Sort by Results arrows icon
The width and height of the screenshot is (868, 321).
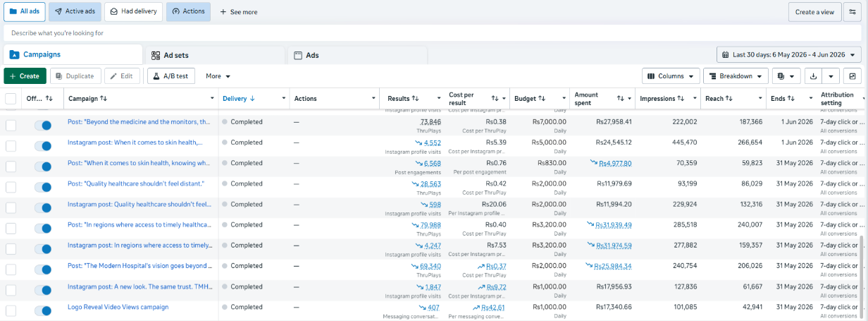(x=415, y=99)
